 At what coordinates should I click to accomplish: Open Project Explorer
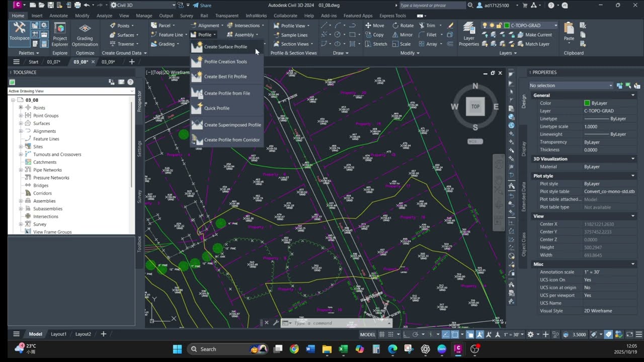click(x=60, y=34)
